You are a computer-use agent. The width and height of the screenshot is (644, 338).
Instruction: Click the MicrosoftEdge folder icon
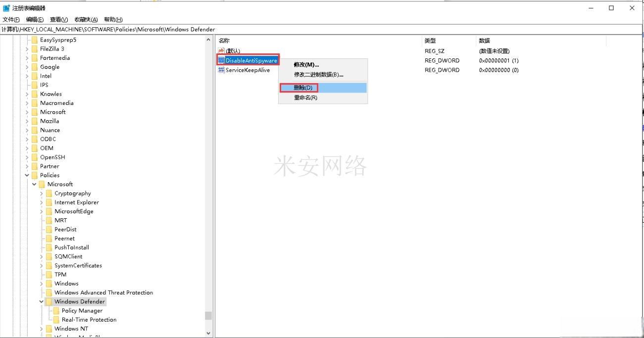49,211
